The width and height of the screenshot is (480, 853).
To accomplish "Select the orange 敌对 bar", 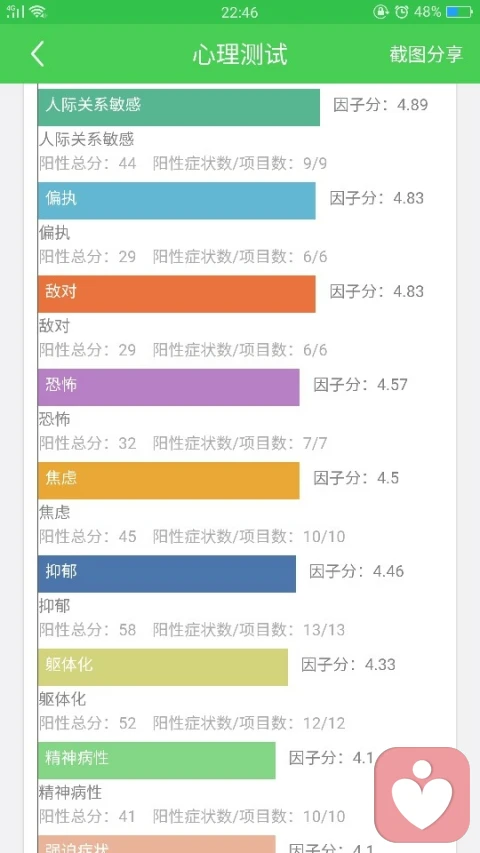I will 176,294.
